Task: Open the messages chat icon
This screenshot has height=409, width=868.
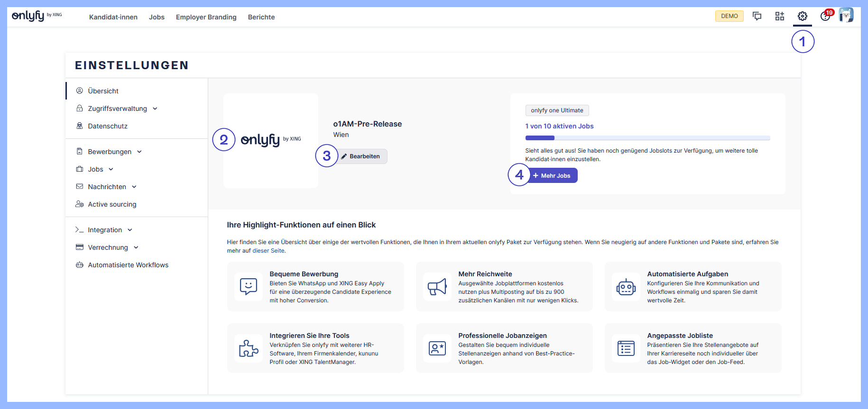Action: pyautogui.click(x=757, y=17)
